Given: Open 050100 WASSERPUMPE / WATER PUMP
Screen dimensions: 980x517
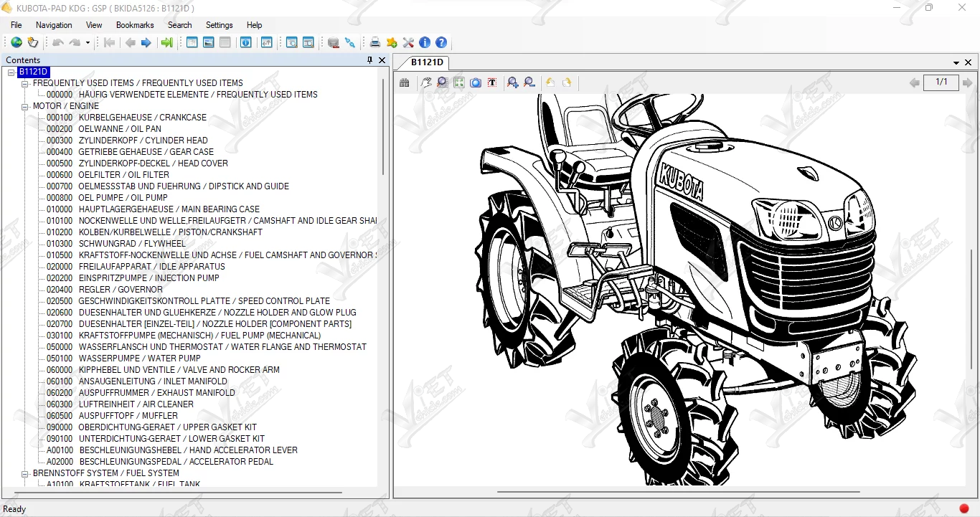Looking at the screenshot, I should click(x=139, y=359).
